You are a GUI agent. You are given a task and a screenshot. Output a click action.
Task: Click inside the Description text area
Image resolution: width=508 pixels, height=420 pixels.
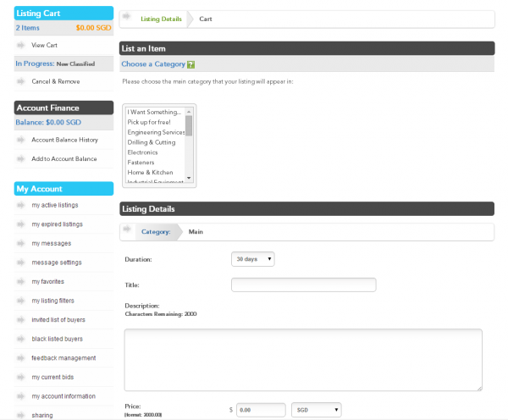pos(303,360)
